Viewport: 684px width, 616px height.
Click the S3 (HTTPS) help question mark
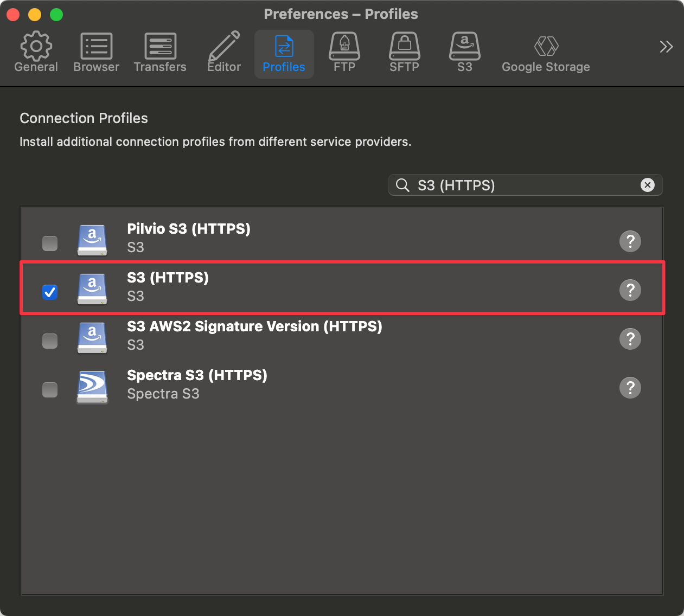[630, 290]
